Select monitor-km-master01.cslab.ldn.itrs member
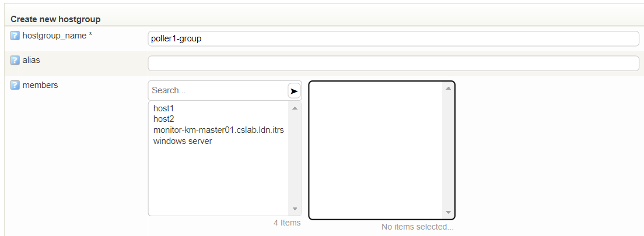Viewport: 644px width, 236px height. click(219, 130)
